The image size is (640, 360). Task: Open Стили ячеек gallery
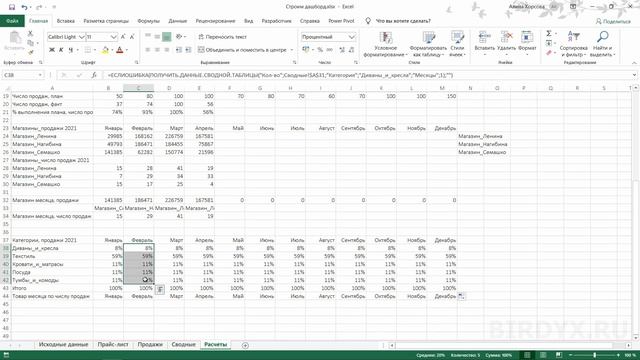[x=457, y=44]
